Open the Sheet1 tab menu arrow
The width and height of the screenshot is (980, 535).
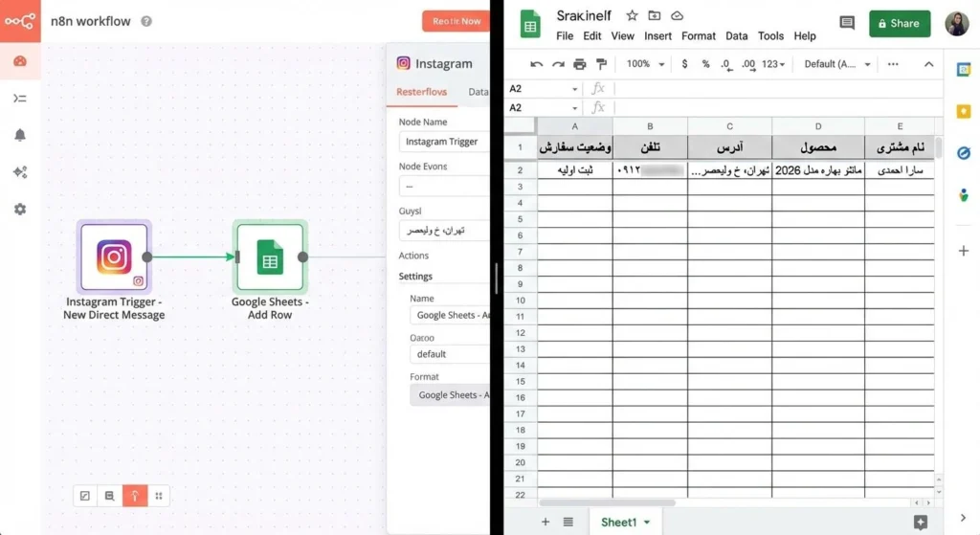[x=647, y=522]
